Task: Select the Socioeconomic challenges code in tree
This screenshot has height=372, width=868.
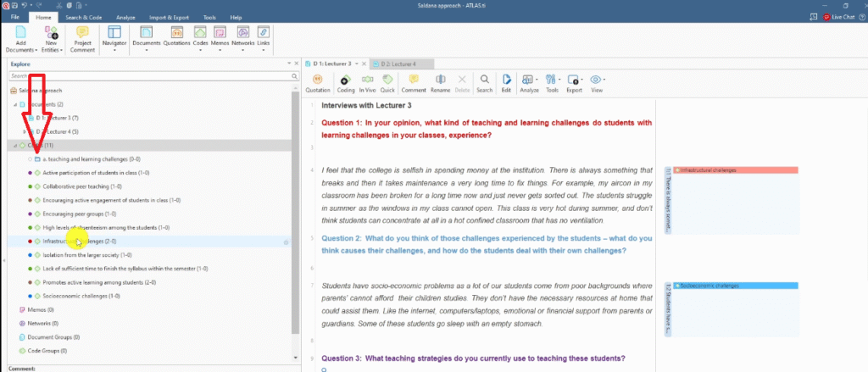Action: pyautogui.click(x=70, y=296)
